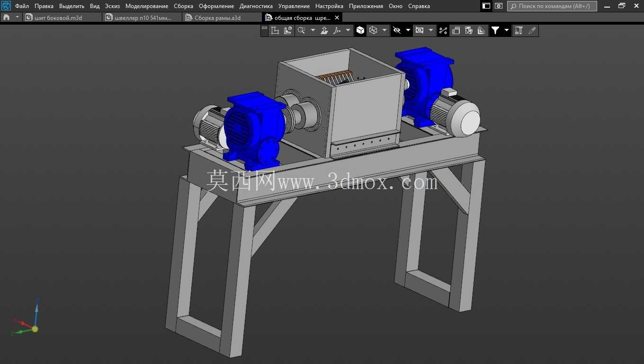The height and width of the screenshot is (364, 644).
Task: Click the notepad-style toolbar icon
Action: 456,30
